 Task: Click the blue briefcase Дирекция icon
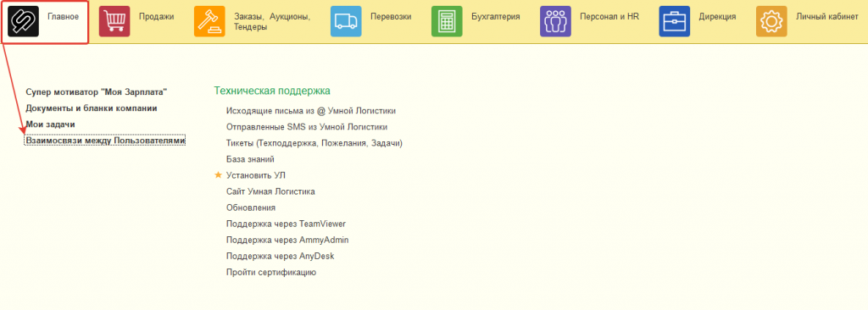(x=674, y=21)
